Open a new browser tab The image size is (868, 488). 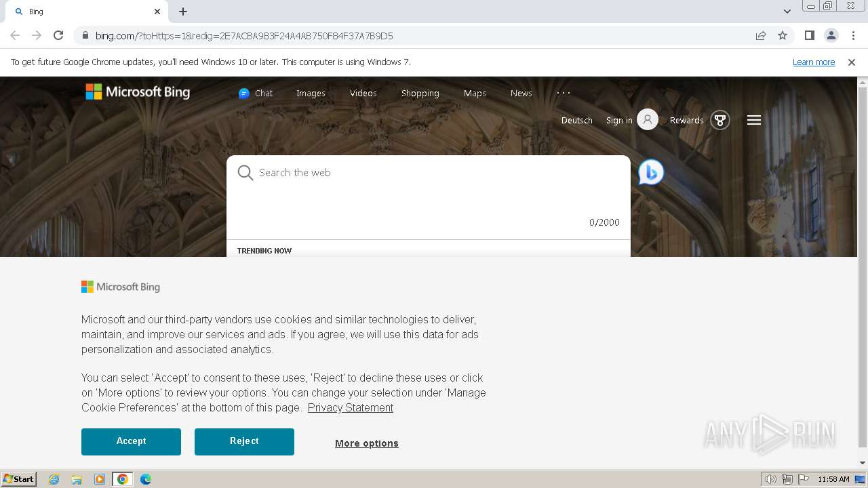pos(183,12)
